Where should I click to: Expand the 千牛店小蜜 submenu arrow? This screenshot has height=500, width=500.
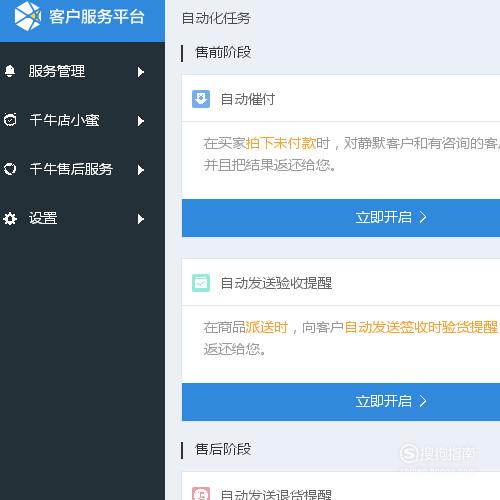click(x=141, y=121)
